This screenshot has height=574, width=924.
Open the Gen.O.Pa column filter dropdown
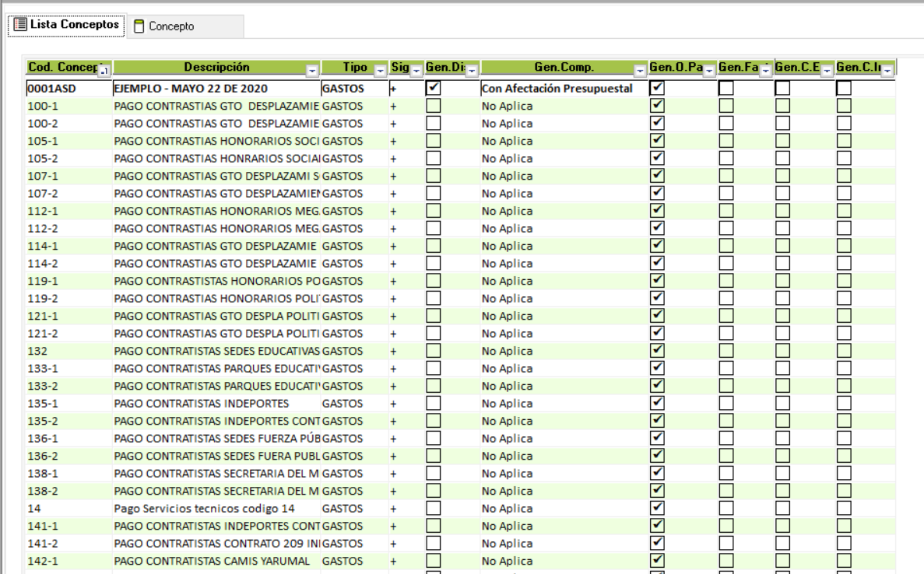coord(709,71)
